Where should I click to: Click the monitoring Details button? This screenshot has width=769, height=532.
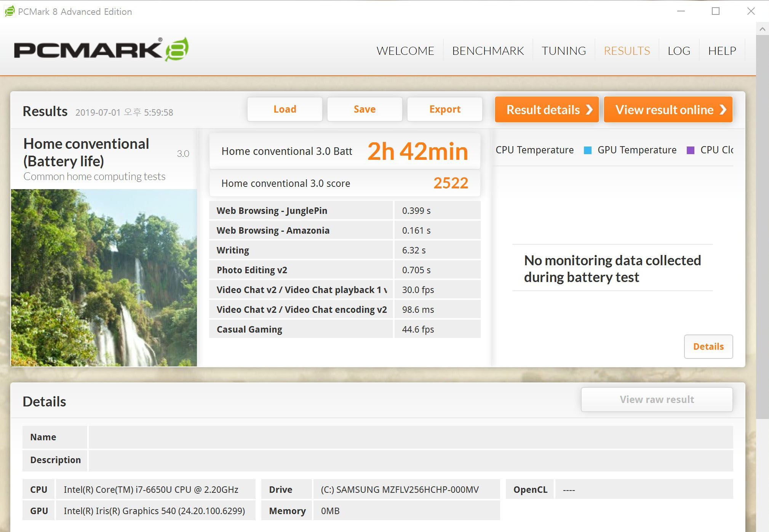click(708, 346)
